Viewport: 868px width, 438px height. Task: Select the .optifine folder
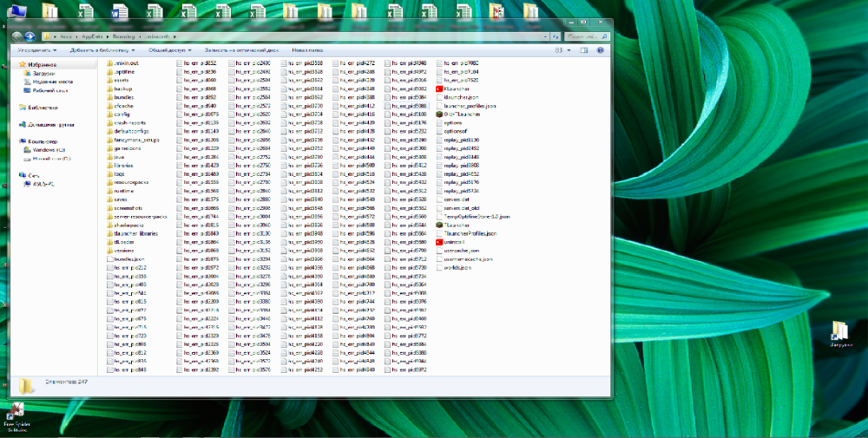coord(121,72)
